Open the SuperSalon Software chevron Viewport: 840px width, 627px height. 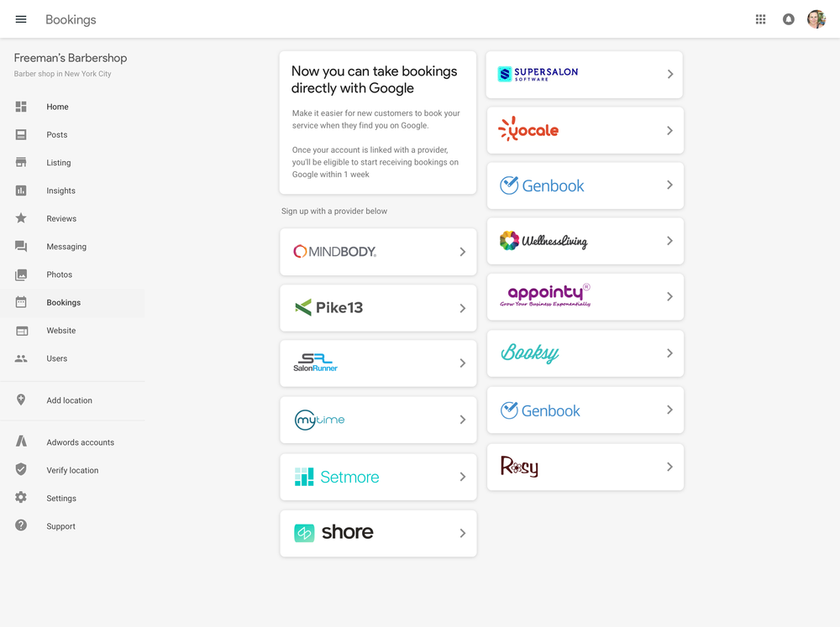coord(669,74)
